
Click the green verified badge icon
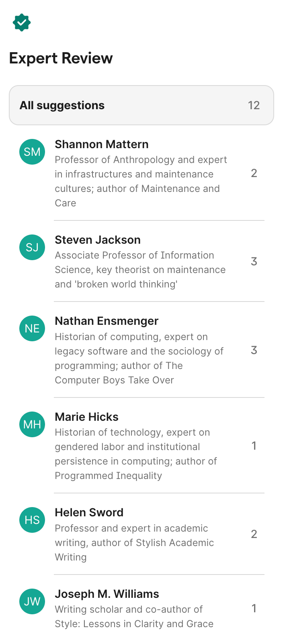[22, 22]
